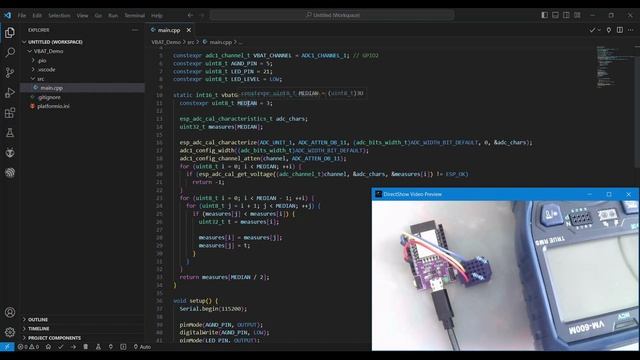This screenshot has width=640, height=360.
Task: Run PlatformIO Test flask in status bar
Action: click(x=98, y=347)
